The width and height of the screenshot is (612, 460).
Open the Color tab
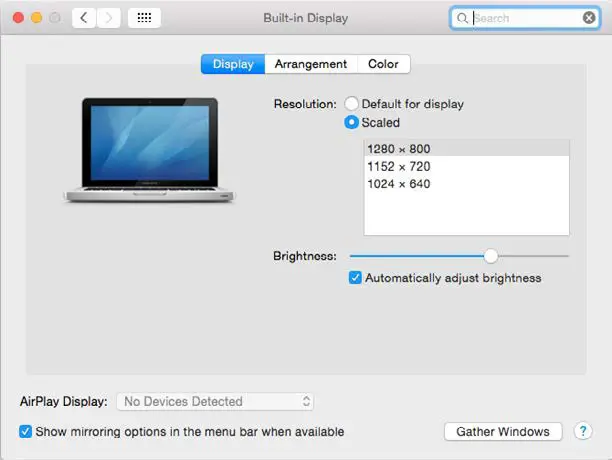point(384,64)
